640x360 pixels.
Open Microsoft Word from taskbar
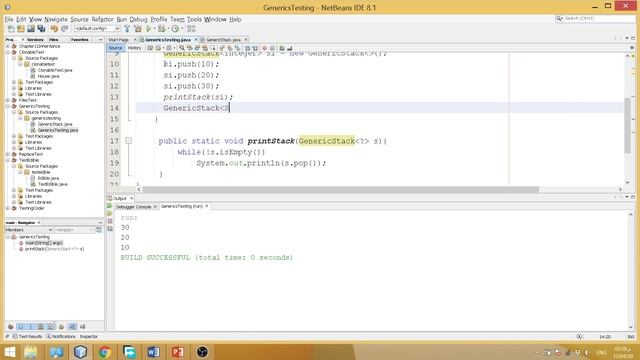click(153, 352)
